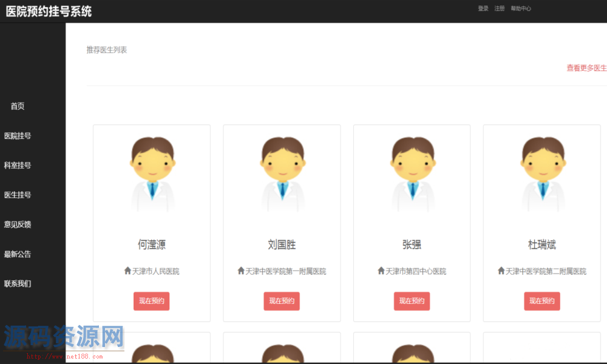Click 现在预约 button for 杜瑞斌
This screenshot has height=364, width=607.
tap(542, 301)
